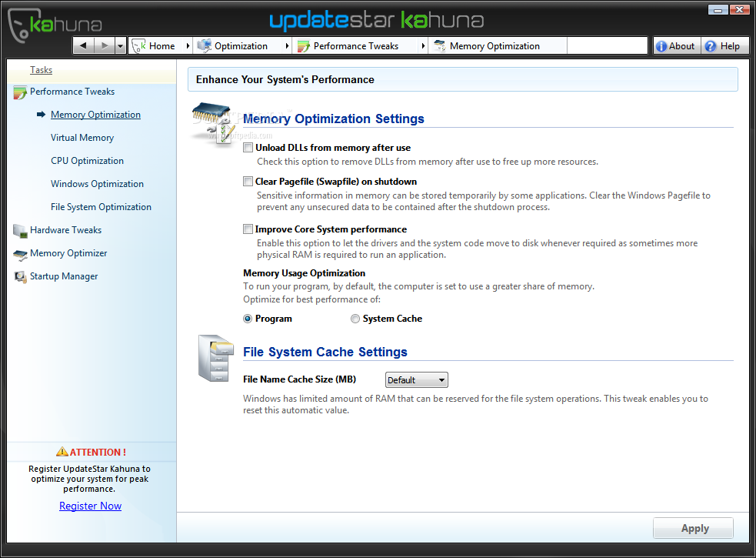
Task: Click the Memory Optimizer sidebar icon
Action: click(20, 255)
